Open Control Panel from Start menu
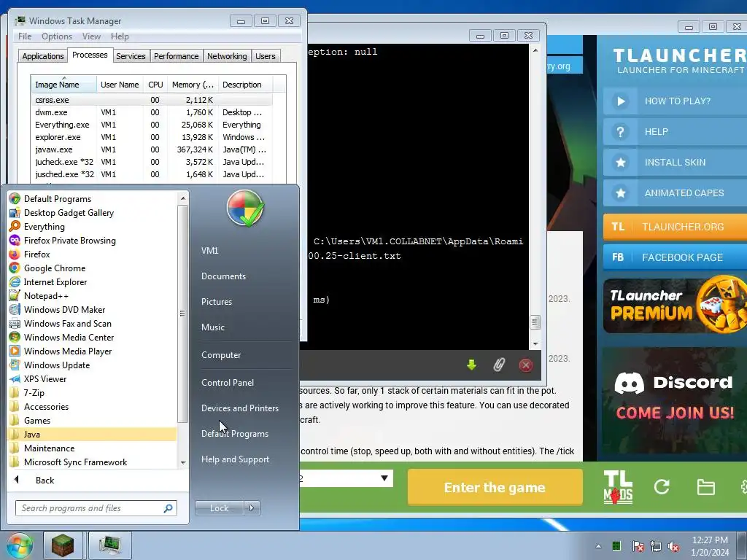747x560 pixels. pyautogui.click(x=228, y=382)
